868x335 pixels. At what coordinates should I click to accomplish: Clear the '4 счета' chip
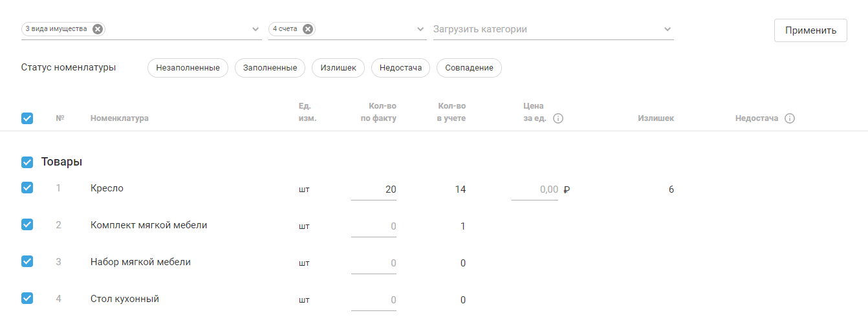308,29
